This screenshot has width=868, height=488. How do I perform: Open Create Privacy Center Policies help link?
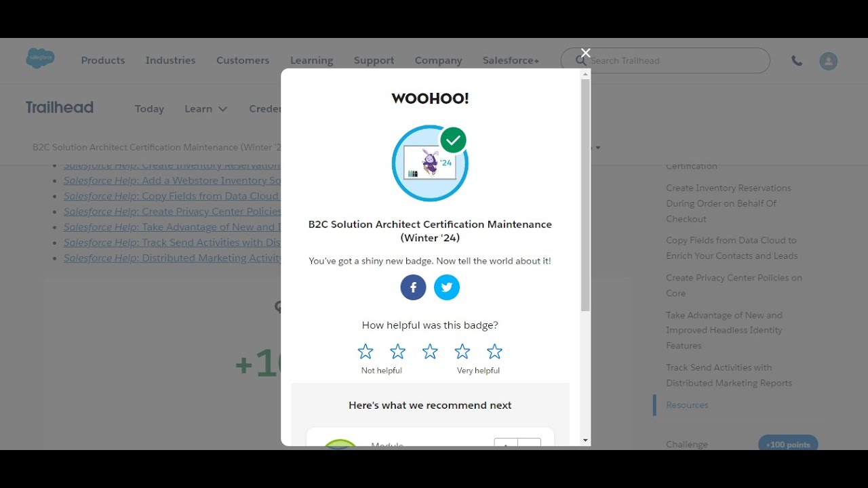pyautogui.click(x=172, y=212)
